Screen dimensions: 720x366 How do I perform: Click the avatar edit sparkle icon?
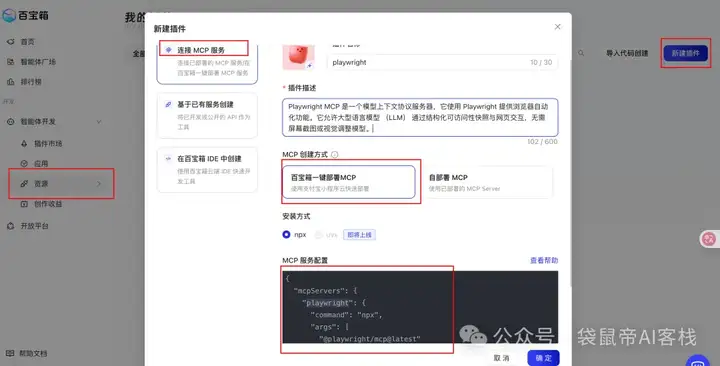pos(310,66)
